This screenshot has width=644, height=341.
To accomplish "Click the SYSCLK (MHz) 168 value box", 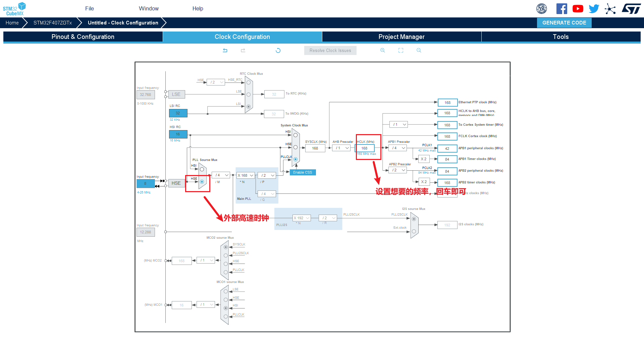I will point(315,148).
